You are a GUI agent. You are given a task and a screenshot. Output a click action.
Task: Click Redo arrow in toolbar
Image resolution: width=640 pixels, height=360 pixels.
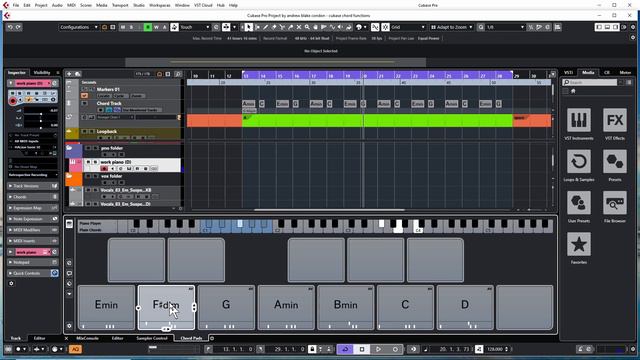(x=18, y=27)
